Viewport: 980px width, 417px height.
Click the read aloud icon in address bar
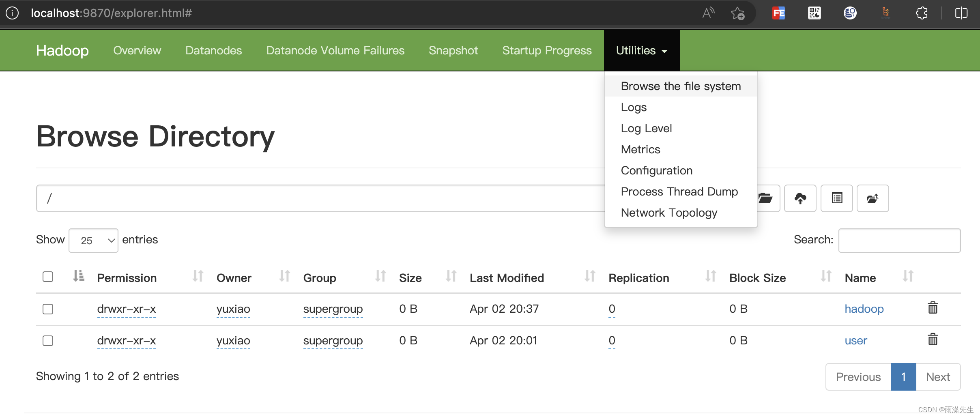pyautogui.click(x=708, y=13)
